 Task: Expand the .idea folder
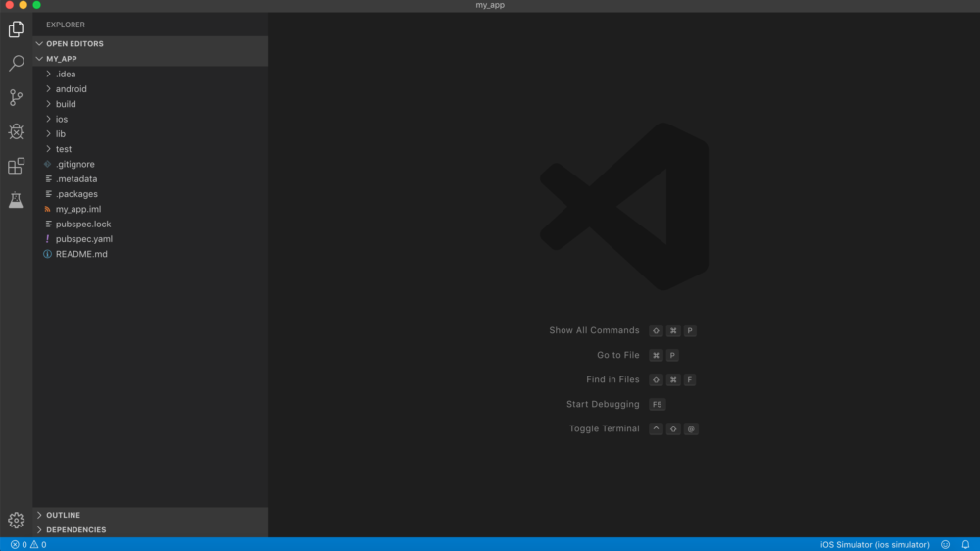click(x=150, y=74)
